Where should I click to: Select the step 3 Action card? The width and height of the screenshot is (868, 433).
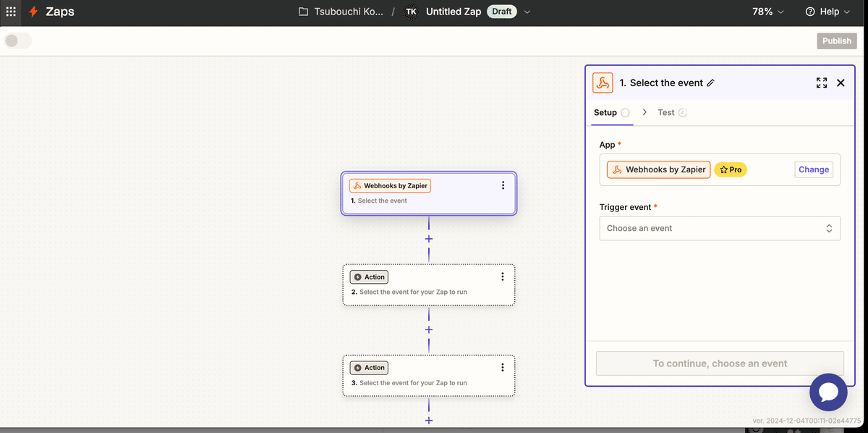[429, 376]
